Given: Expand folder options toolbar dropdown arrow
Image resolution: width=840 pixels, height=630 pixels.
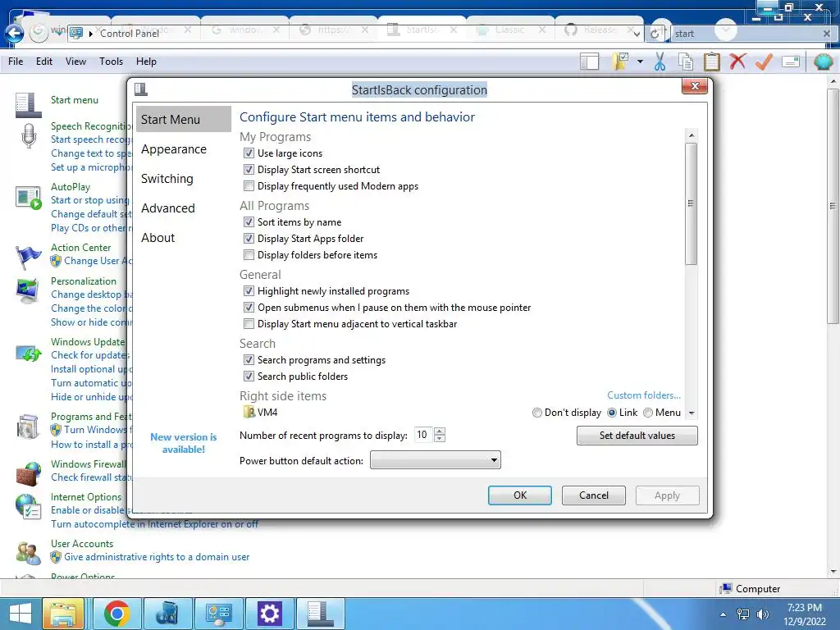Looking at the screenshot, I should click(640, 62).
